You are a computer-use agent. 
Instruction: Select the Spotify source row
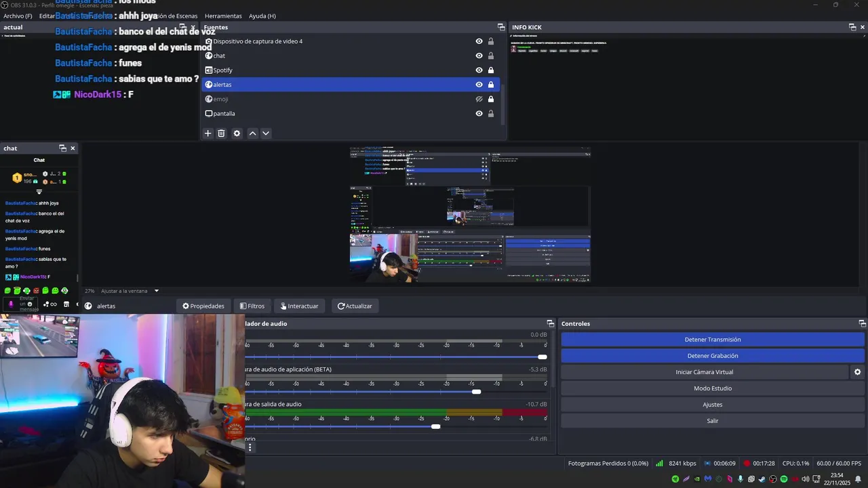pos(351,70)
